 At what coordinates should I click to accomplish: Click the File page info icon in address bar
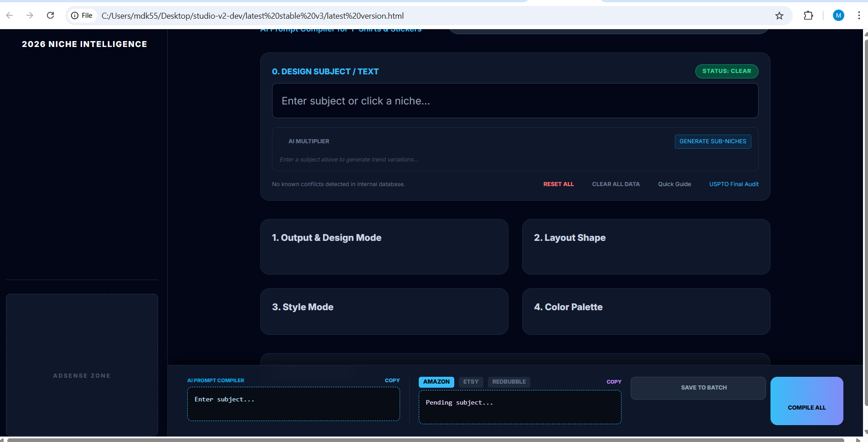(75, 15)
